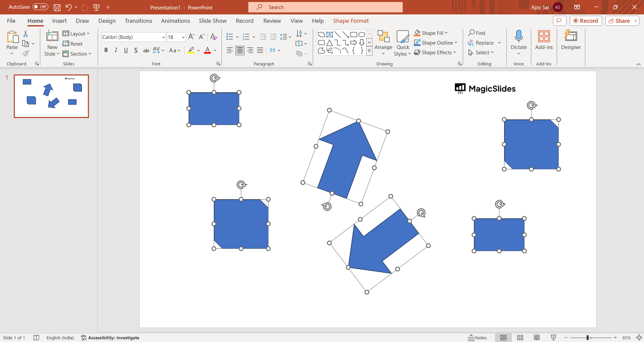Open the font name dropdown
This screenshot has height=342, width=644.
tap(163, 37)
